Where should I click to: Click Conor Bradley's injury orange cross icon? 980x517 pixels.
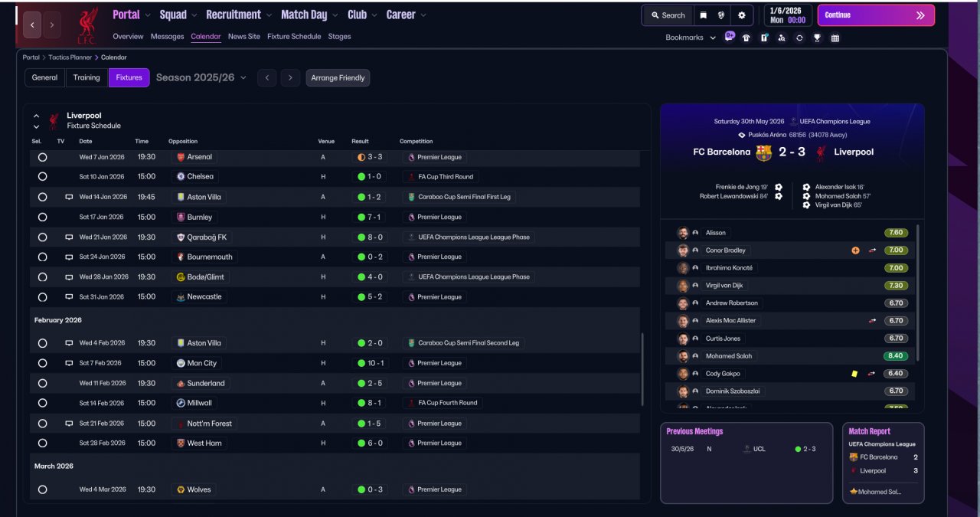point(855,250)
